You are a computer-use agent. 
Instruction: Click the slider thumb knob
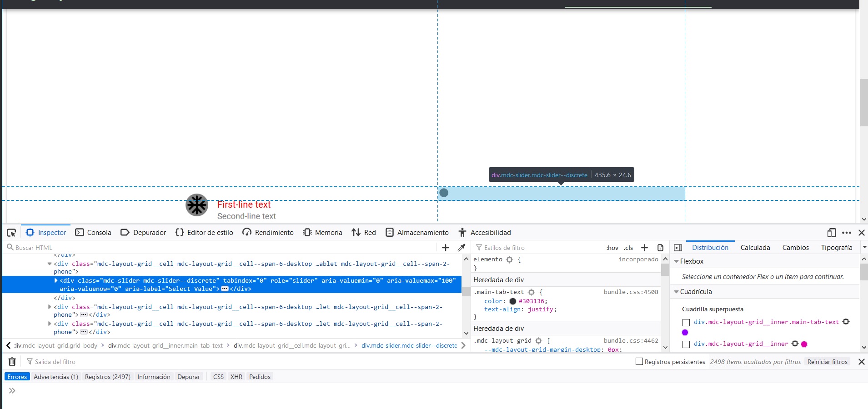[444, 193]
